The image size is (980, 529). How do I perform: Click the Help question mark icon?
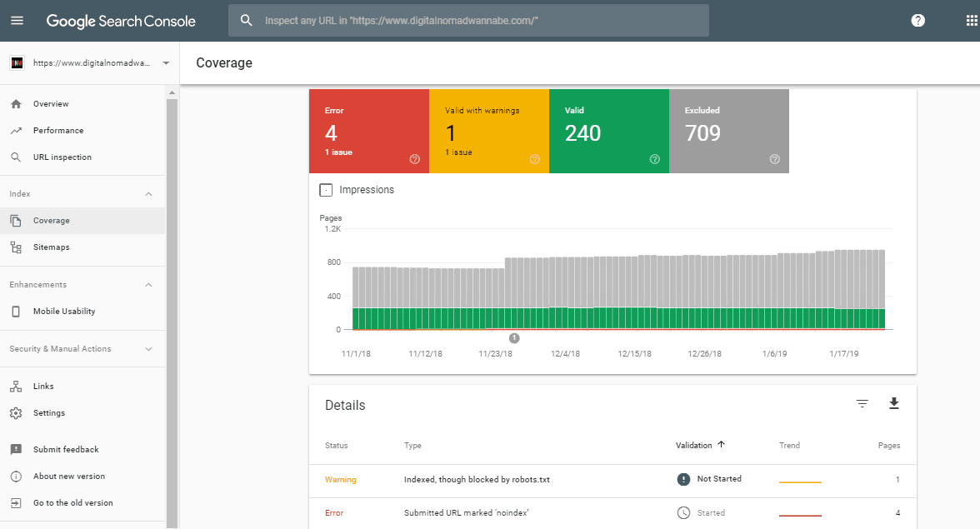click(917, 21)
